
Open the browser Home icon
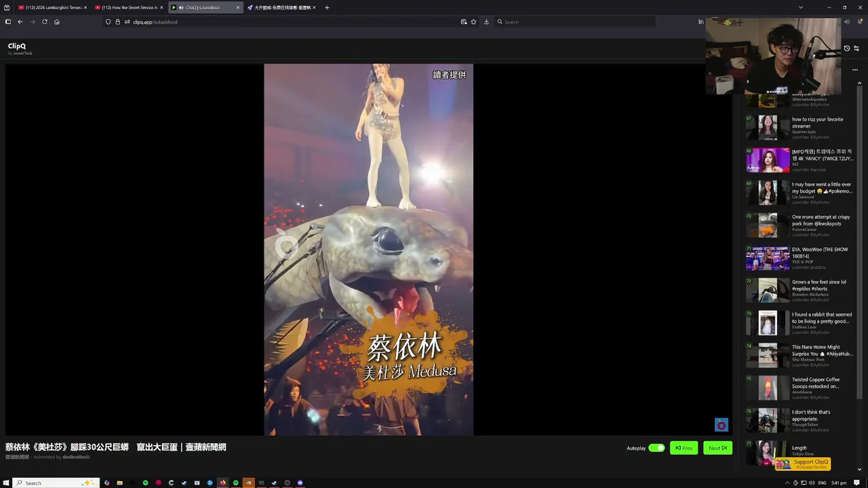click(57, 22)
